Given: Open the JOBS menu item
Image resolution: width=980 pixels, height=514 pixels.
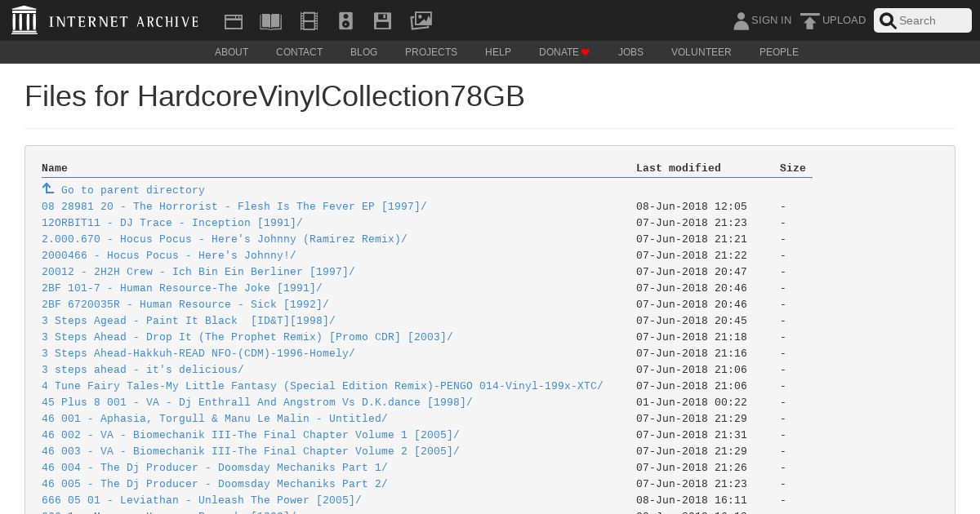Looking at the screenshot, I should click(x=630, y=52).
